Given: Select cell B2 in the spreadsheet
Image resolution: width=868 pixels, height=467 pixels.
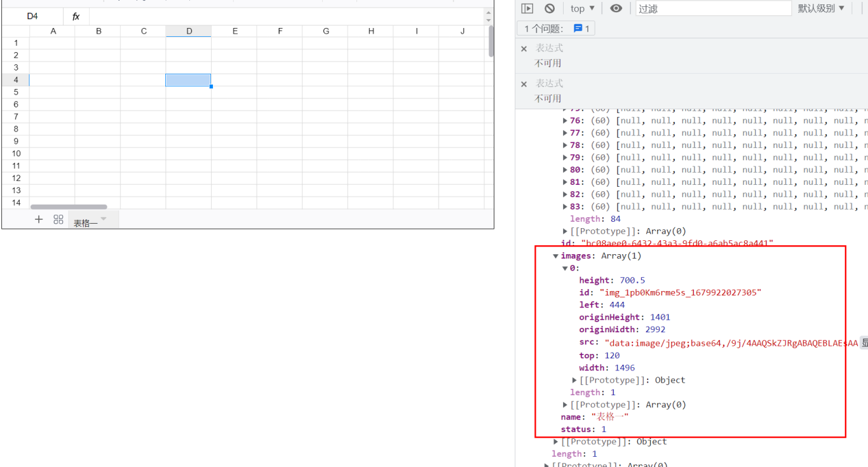Looking at the screenshot, I should point(98,55).
